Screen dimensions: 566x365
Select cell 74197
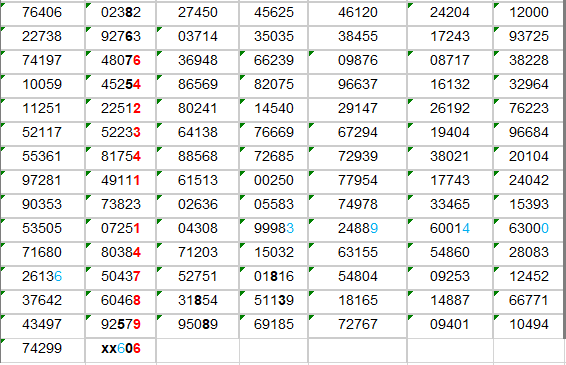pyautogui.click(x=43, y=61)
